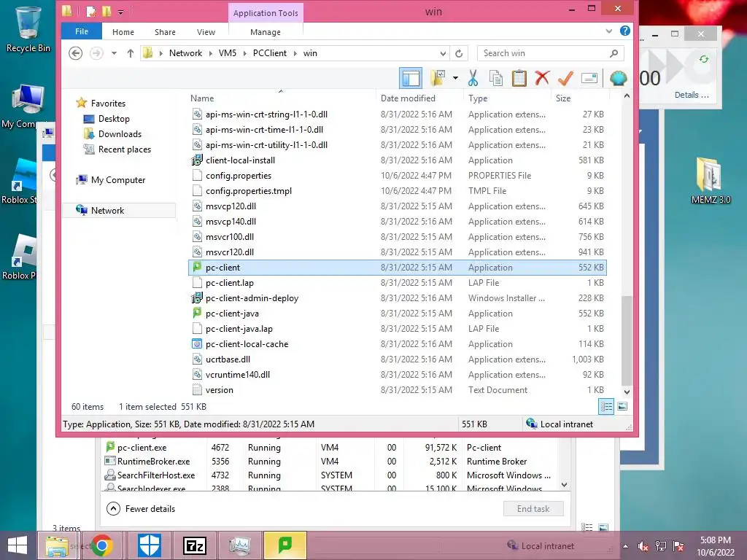The height and width of the screenshot is (560, 747).
Task: Click the file list scrollbar thumb
Action: [x=627, y=340]
